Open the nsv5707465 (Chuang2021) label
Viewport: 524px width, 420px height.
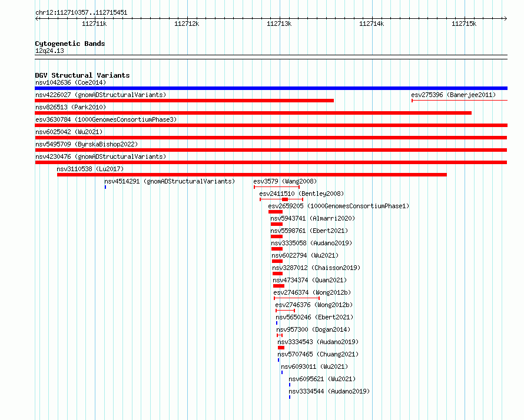point(318,354)
